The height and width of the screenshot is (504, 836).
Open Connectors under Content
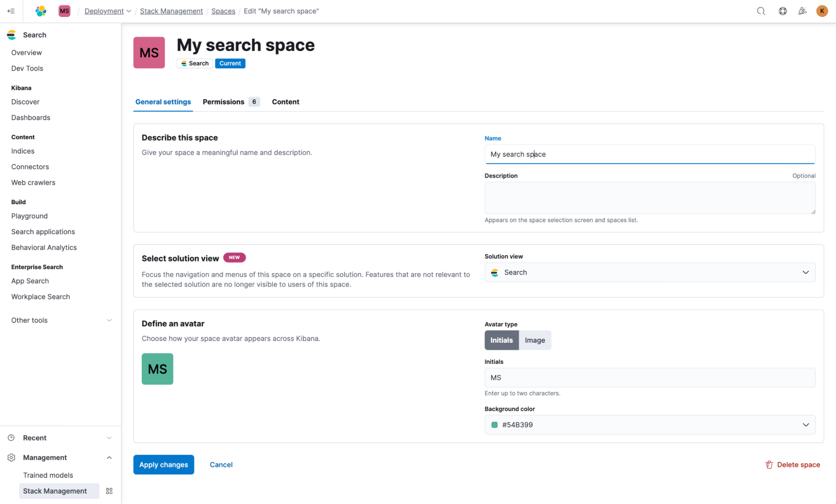pyautogui.click(x=30, y=167)
